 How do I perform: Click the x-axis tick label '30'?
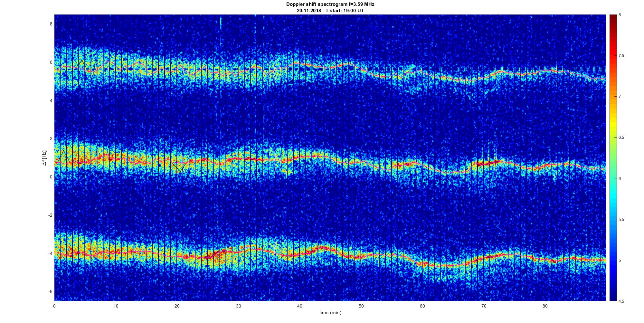238,306
